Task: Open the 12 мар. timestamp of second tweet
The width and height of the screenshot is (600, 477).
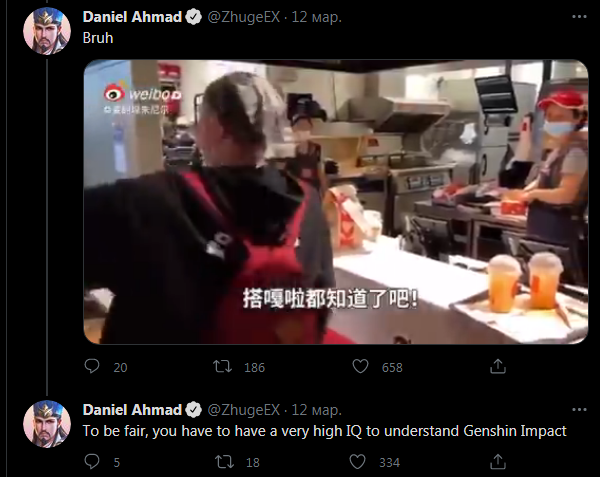Action: tap(316, 410)
